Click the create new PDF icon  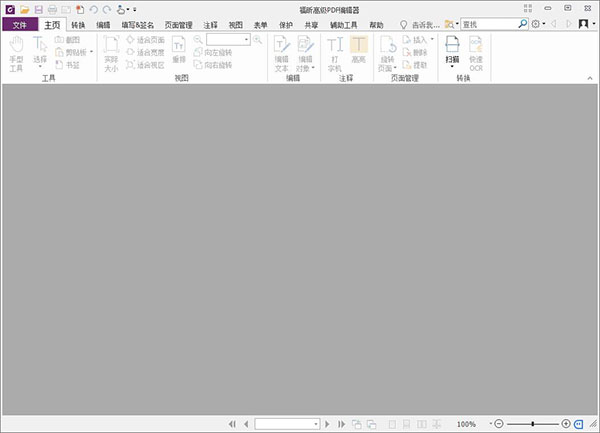pyautogui.click(x=80, y=10)
